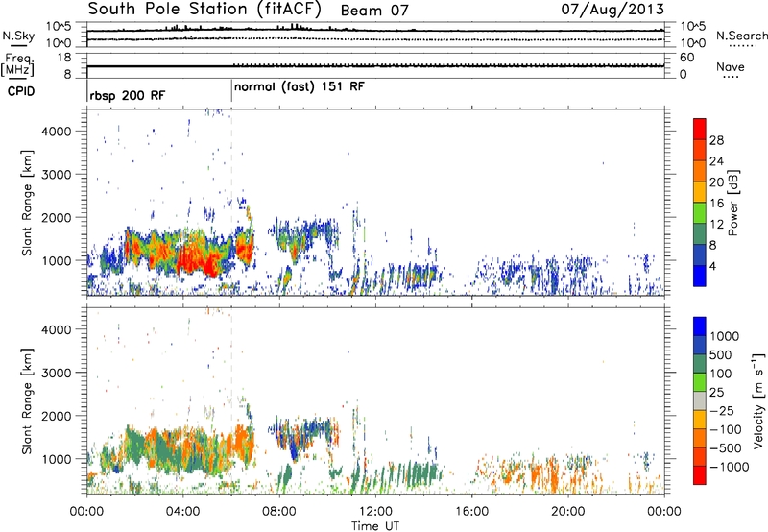
Task: Click the 'Velocity [m s-1]' colorbar label
Action: tap(758, 400)
